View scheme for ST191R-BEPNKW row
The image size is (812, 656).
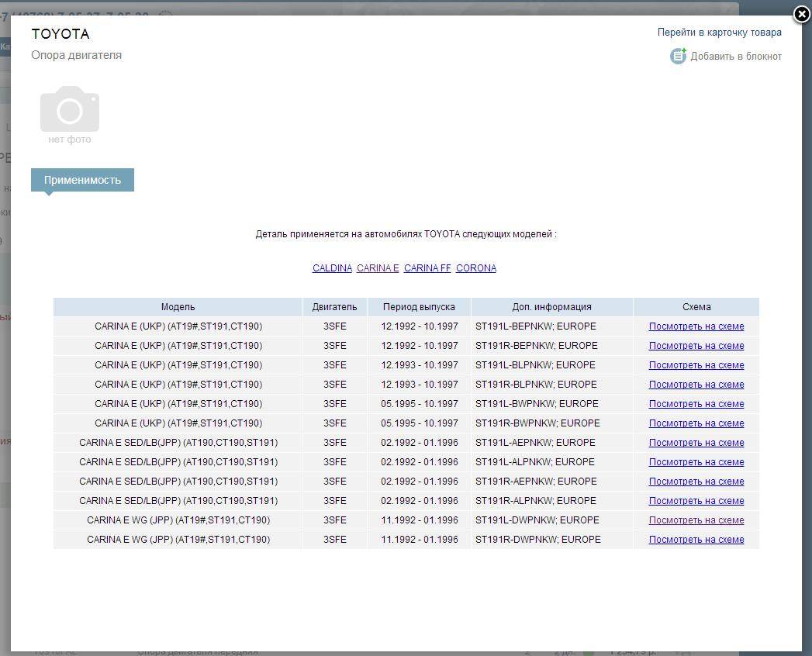(696, 346)
